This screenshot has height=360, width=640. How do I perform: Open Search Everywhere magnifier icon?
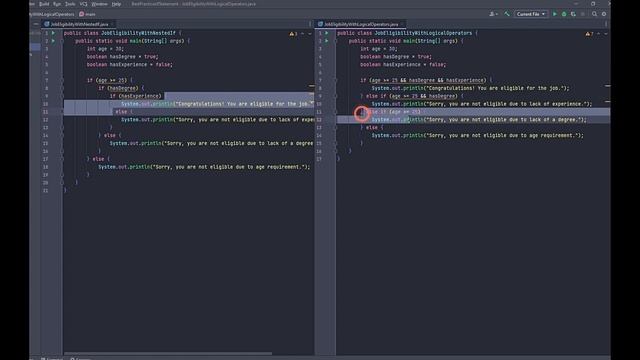pos(594,14)
